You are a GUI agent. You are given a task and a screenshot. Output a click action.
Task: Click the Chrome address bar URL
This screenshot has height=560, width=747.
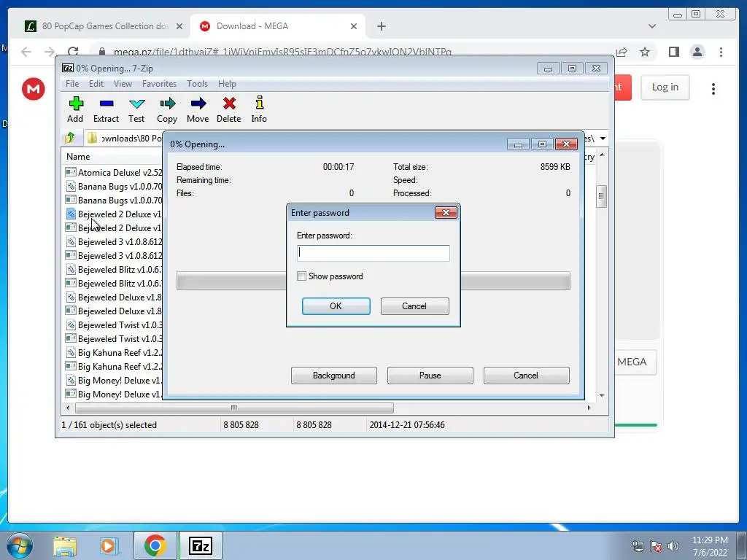point(282,52)
